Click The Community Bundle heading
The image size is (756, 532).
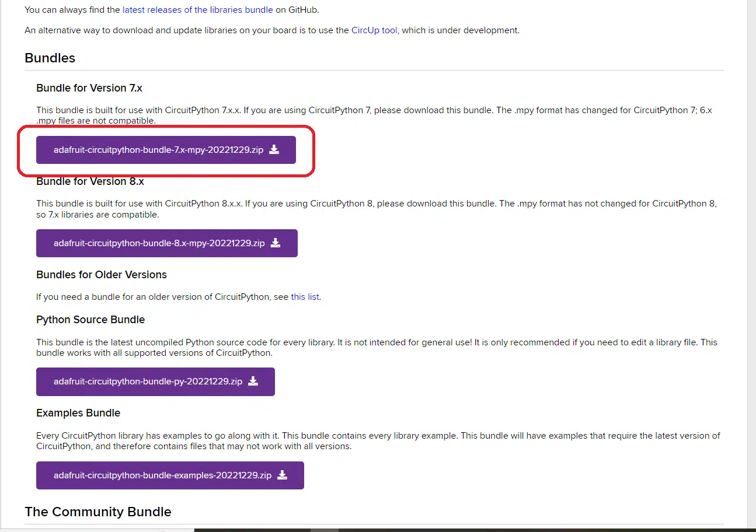point(98,512)
